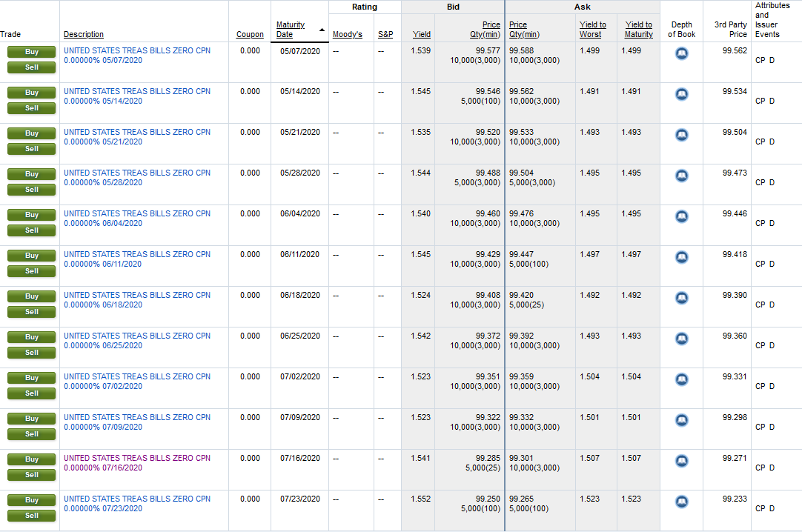Screen dimensions: 802x532
Task: Click D attribute for 05/14/2020 bill
Action: 772,102
